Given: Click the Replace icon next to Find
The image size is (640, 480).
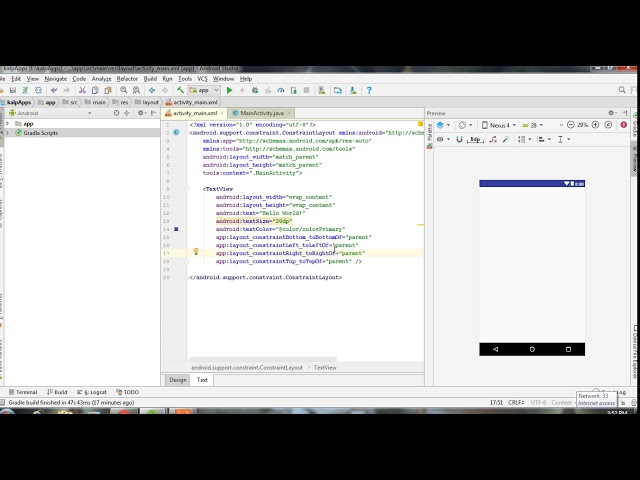Looking at the screenshot, I should pyautogui.click(x=136, y=90).
